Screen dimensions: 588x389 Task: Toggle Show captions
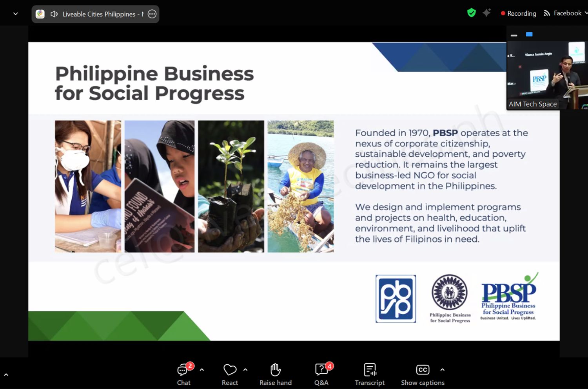(x=423, y=374)
